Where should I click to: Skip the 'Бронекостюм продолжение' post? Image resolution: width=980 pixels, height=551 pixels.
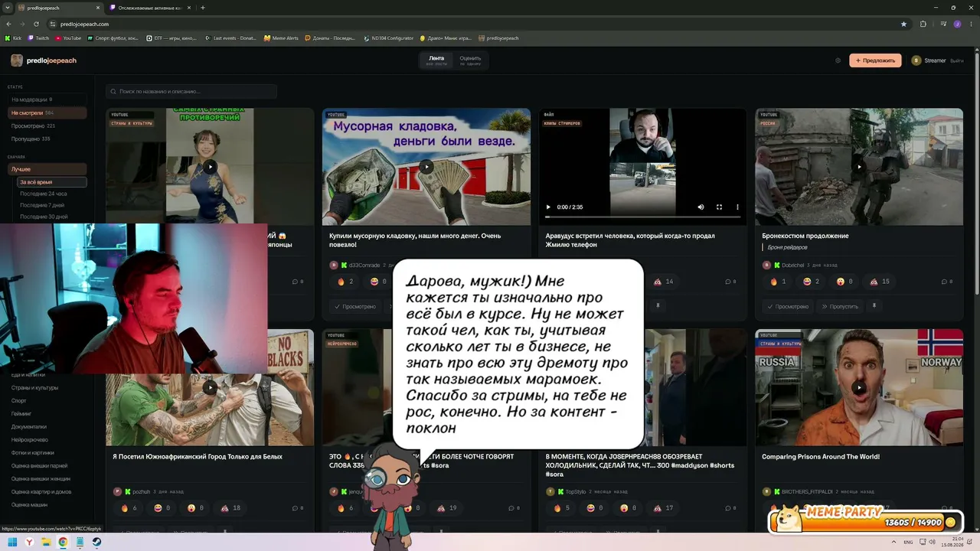pos(840,306)
